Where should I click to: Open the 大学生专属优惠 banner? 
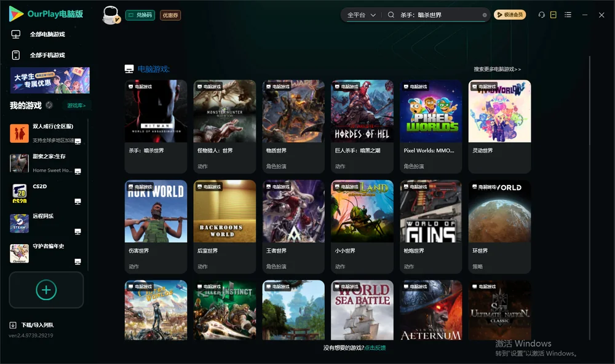pyautogui.click(x=50, y=80)
